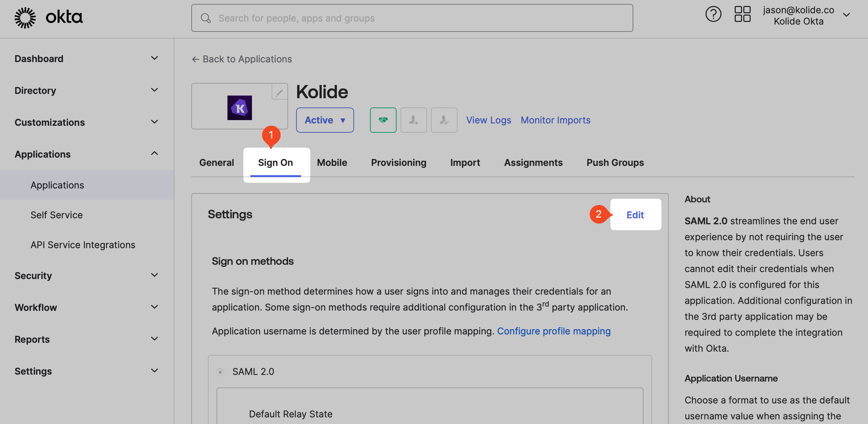Switch to the Provisioning tab
This screenshot has height=424, width=868.
(398, 163)
